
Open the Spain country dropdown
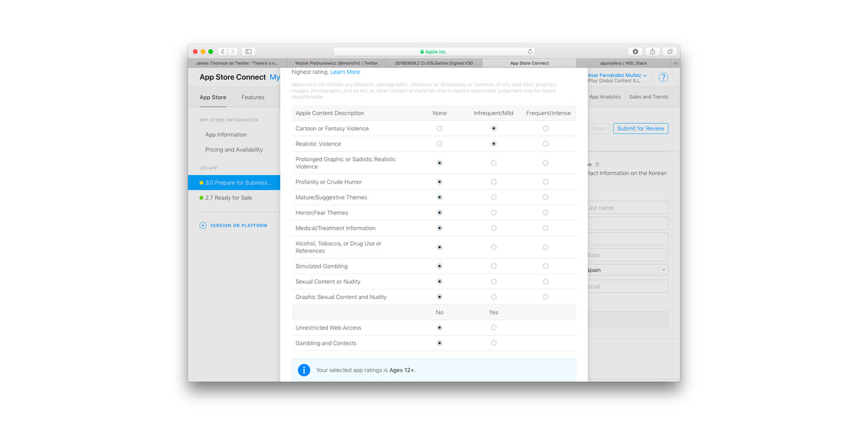pyautogui.click(x=628, y=270)
